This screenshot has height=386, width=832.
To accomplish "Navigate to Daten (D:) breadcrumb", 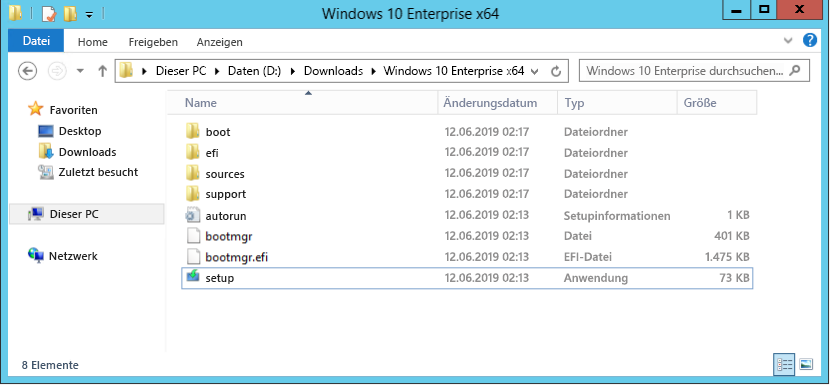I will (255, 71).
